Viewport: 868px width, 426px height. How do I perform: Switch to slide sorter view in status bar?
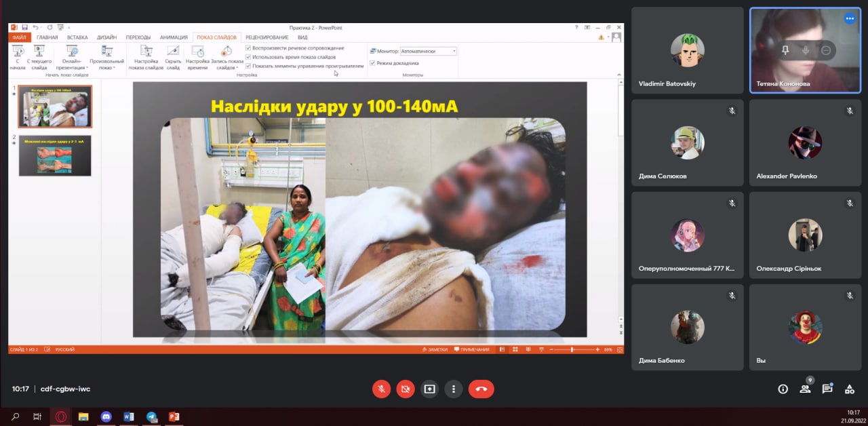pos(515,349)
